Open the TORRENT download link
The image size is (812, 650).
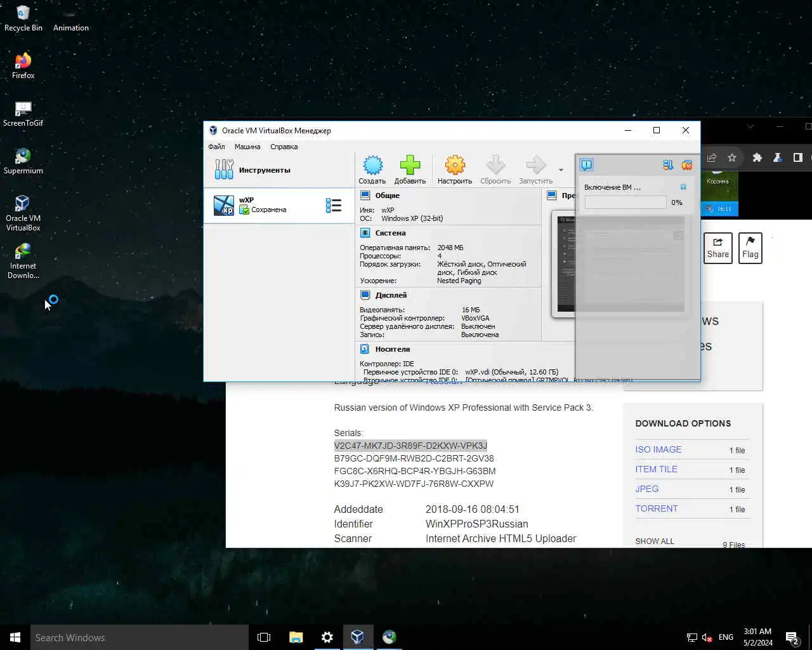coord(657,508)
